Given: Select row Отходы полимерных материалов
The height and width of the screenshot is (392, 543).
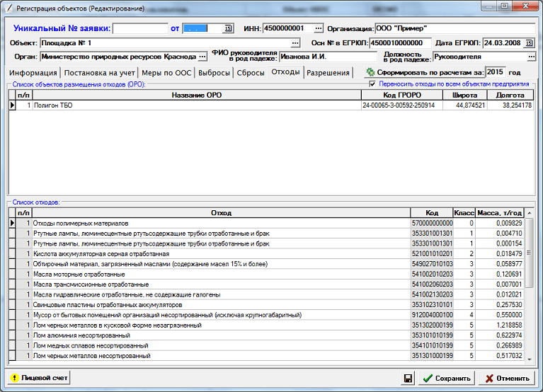Looking at the screenshot, I should coord(266,223).
